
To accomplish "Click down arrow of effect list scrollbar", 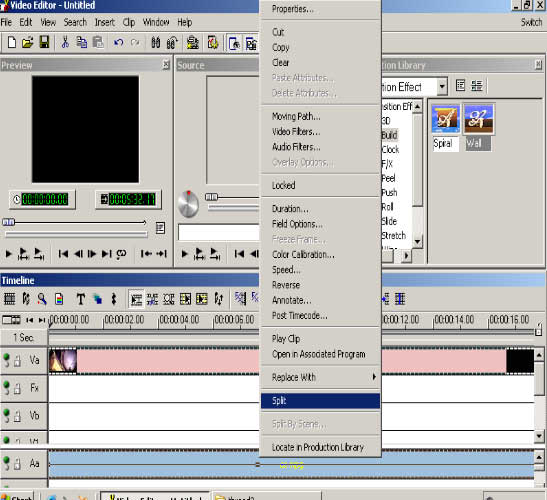I will click(417, 241).
